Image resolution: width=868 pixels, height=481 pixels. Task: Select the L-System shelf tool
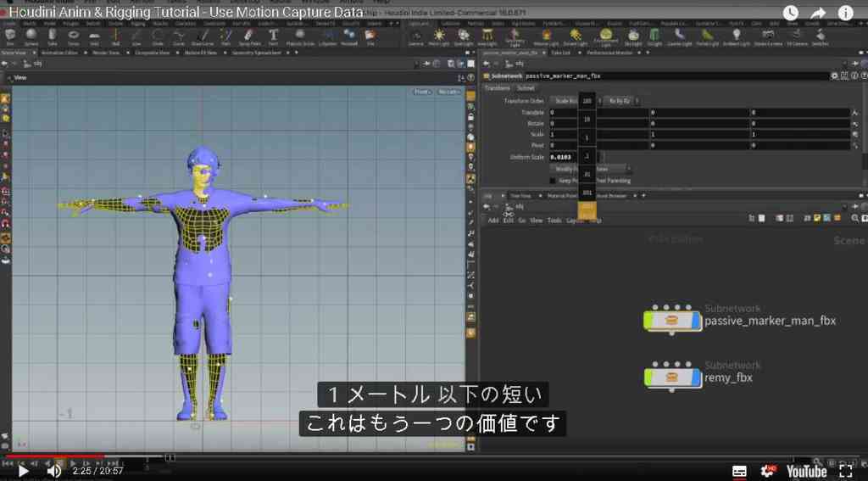pos(328,37)
